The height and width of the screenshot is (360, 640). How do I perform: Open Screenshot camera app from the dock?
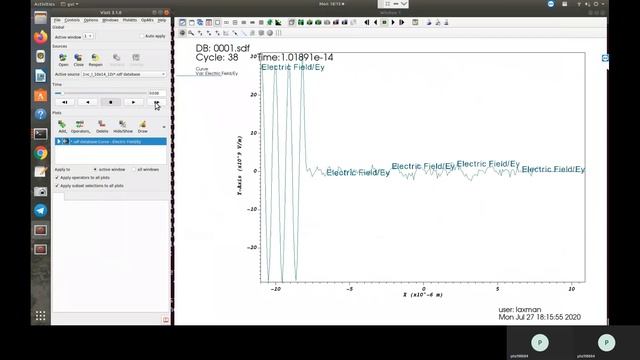40,191
